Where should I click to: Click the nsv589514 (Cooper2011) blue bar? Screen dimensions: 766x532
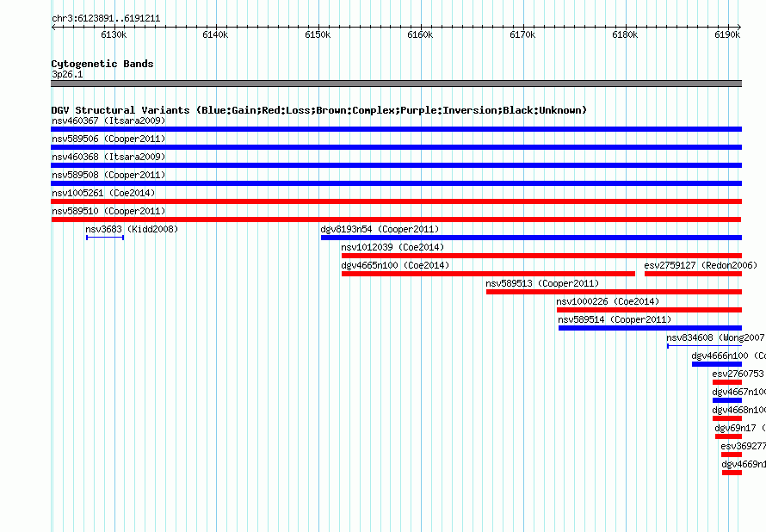[x=650, y=328]
